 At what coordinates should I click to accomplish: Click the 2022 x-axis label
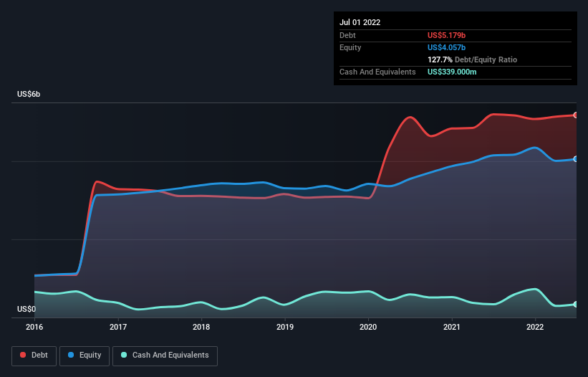(535, 327)
